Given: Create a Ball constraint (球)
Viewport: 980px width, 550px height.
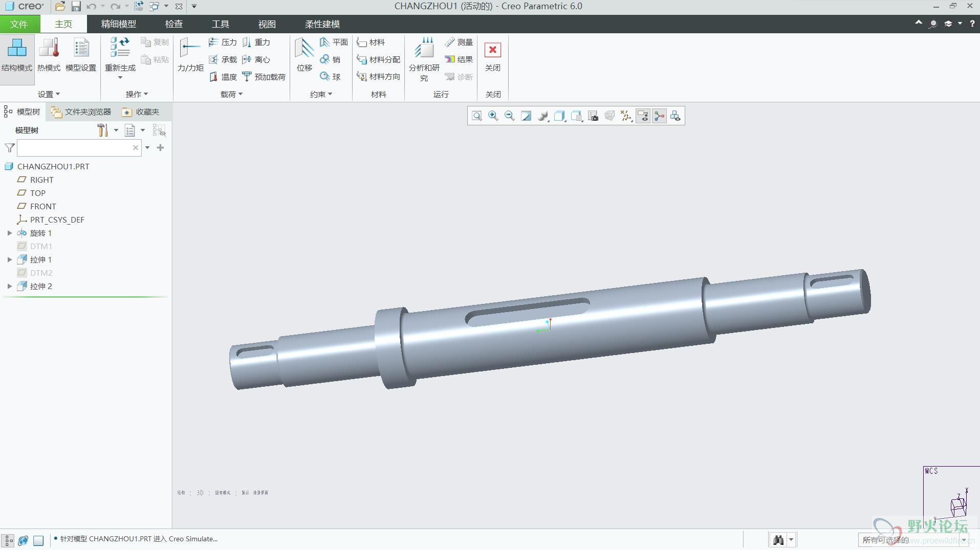Looking at the screenshot, I should pos(330,77).
